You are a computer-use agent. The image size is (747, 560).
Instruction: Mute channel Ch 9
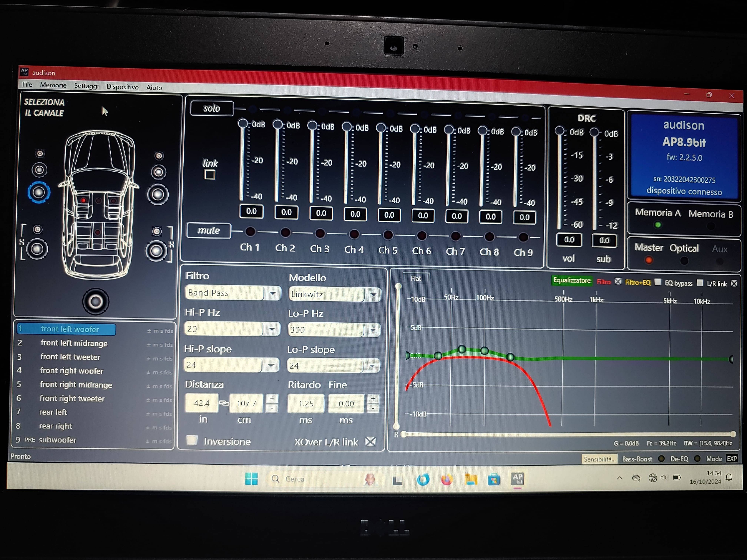pos(523,237)
